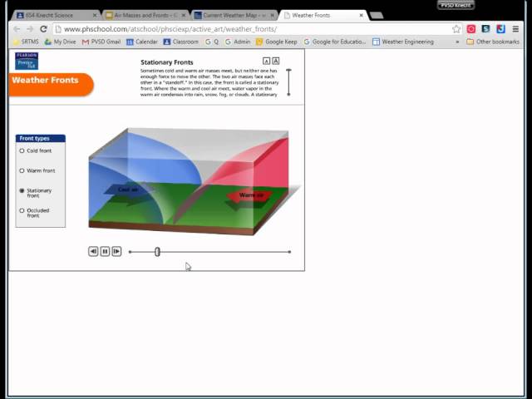The image size is (532, 399).
Task: Click the animation progress slider handle
Action: (157, 252)
